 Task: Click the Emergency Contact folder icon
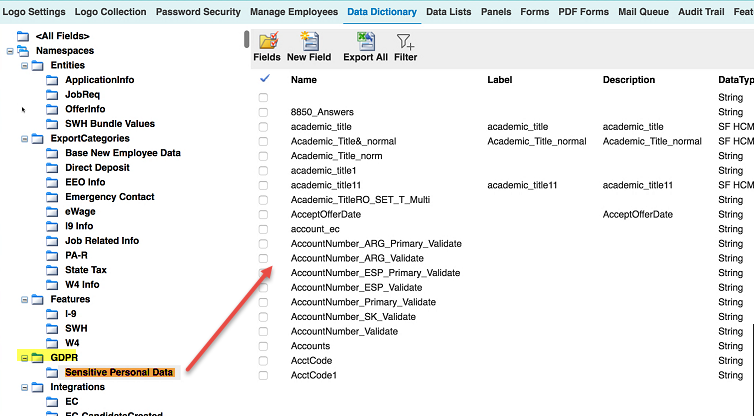pos(52,197)
